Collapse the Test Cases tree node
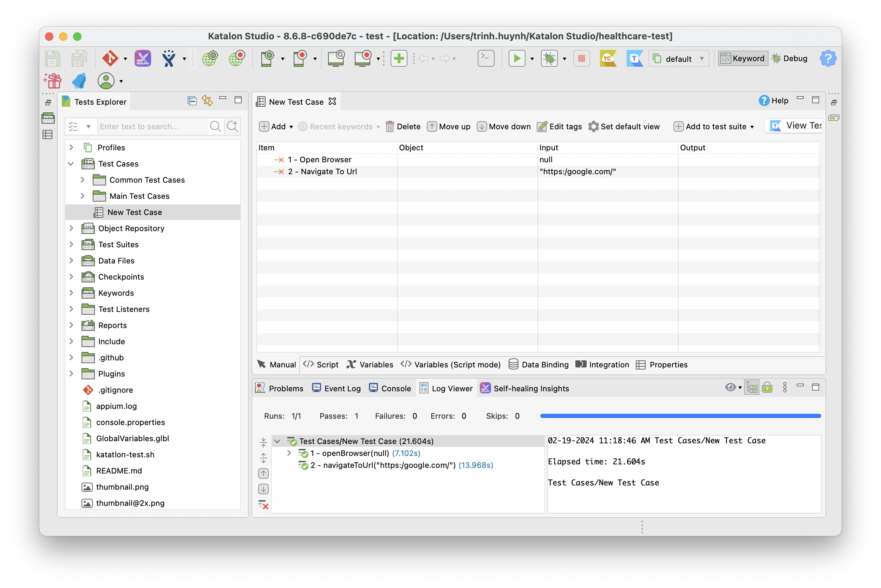The height and width of the screenshot is (588, 881). coord(71,163)
